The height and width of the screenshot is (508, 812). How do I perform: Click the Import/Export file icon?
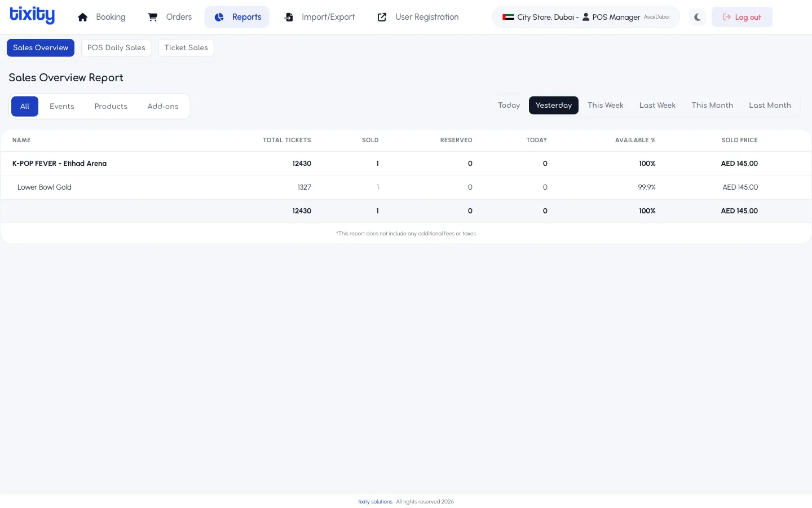coord(289,17)
